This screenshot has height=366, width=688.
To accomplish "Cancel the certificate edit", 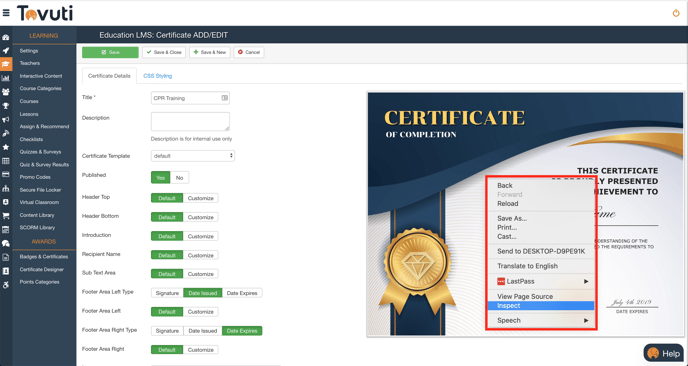I will [249, 52].
